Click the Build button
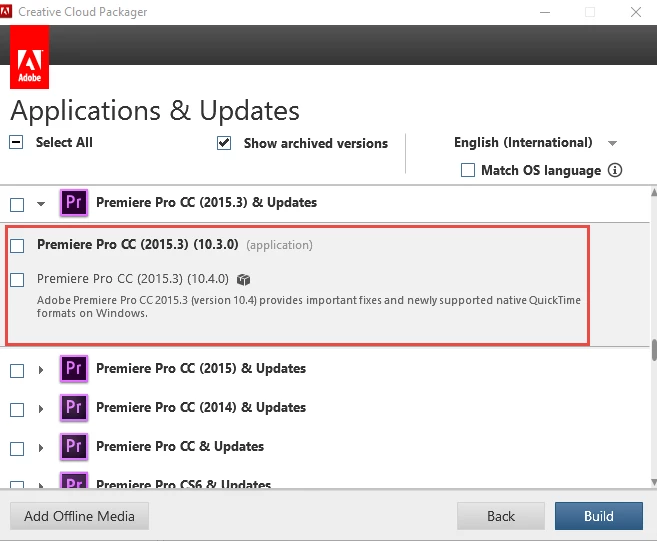The image size is (657, 541). coord(599,516)
